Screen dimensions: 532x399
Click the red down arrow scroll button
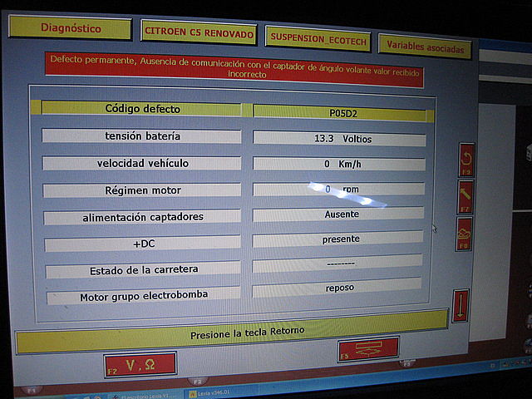pyautogui.click(x=460, y=305)
